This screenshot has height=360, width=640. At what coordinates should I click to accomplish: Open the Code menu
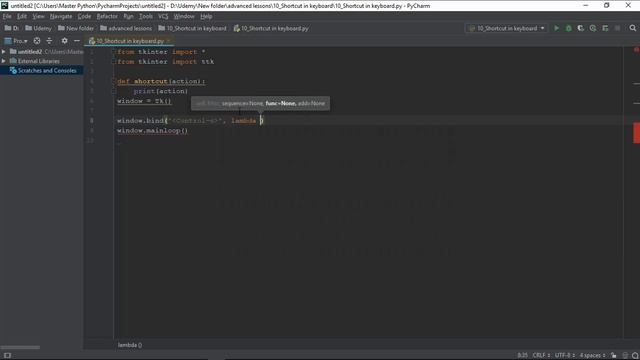84,16
